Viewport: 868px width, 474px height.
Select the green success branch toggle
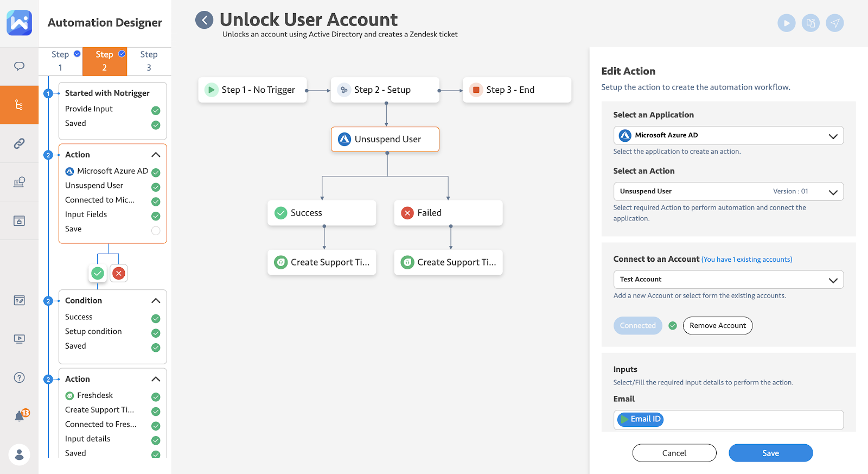[98, 273]
